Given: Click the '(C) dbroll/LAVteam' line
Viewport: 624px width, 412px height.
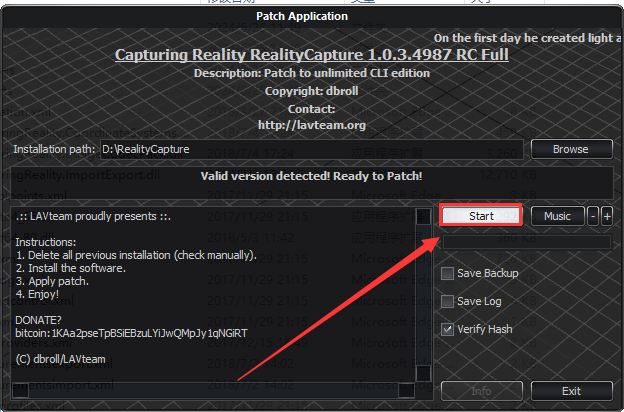Looking at the screenshot, I should (60, 359).
